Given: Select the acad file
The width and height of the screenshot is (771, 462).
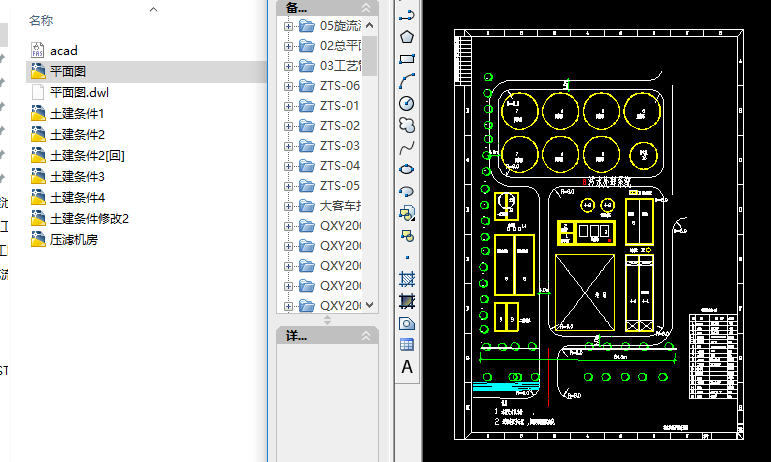Looking at the screenshot, I should point(63,50).
